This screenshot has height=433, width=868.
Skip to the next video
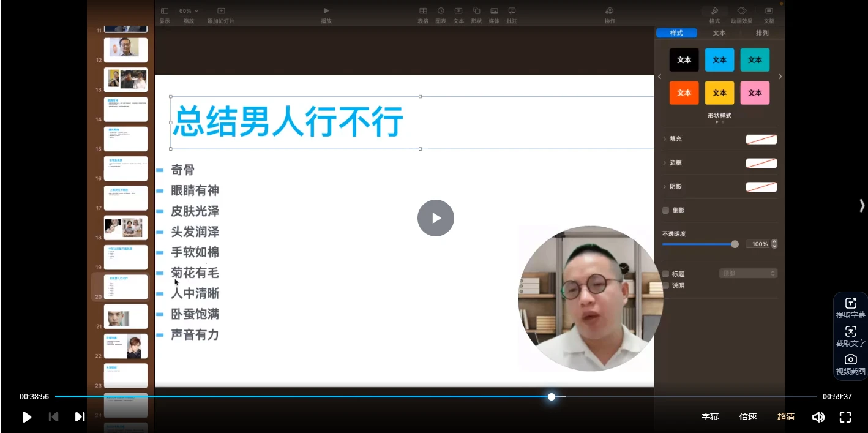80,417
